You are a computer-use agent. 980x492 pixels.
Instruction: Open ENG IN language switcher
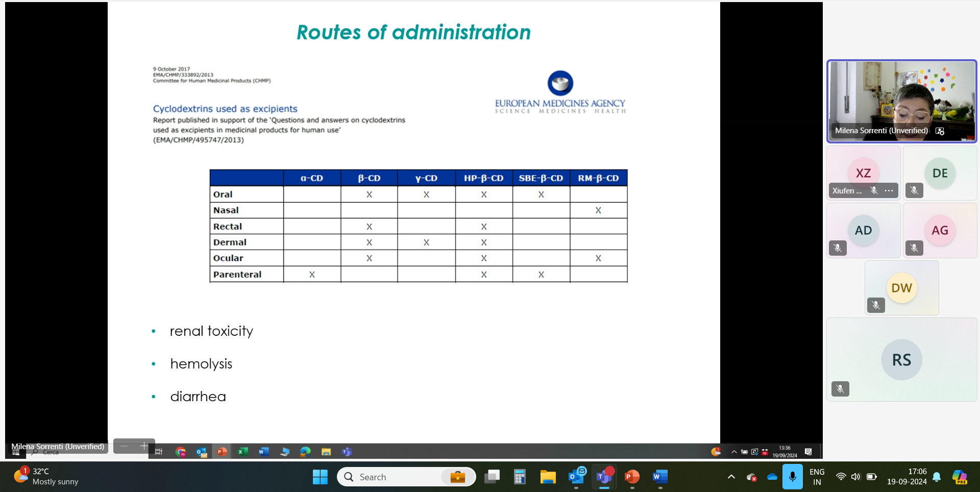tap(817, 477)
